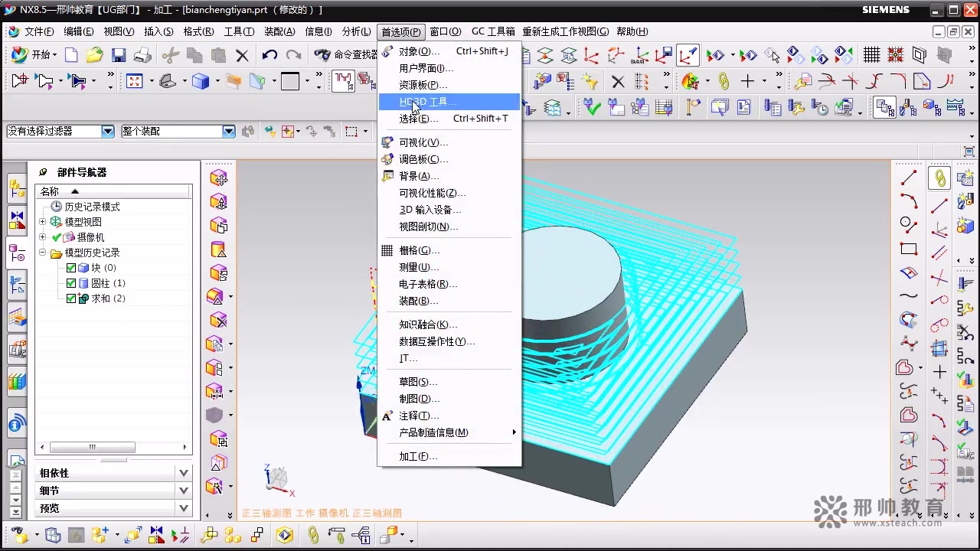Select the Rectangle curve tool
This screenshot has width=980, height=551.
(x=909, y=249)
